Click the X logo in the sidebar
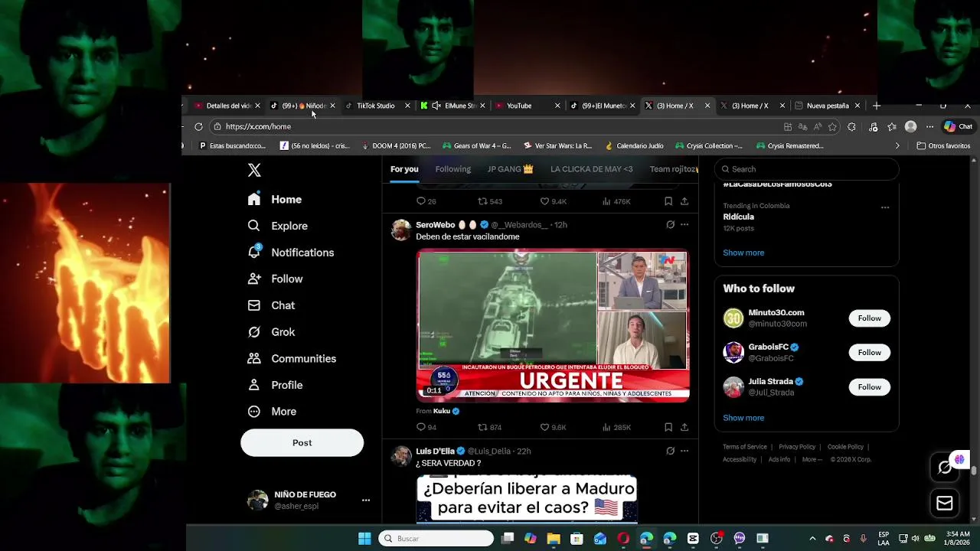980x551 pixels. point(254,171)
